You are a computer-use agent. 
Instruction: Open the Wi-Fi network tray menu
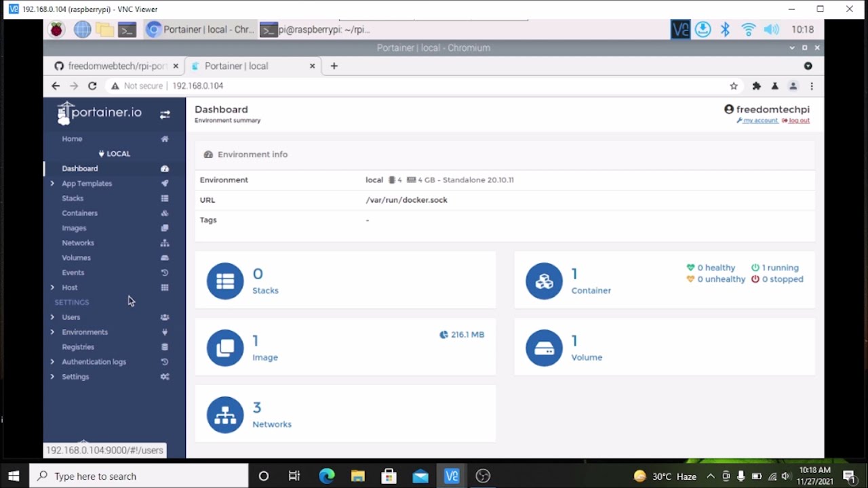(748, 29)
